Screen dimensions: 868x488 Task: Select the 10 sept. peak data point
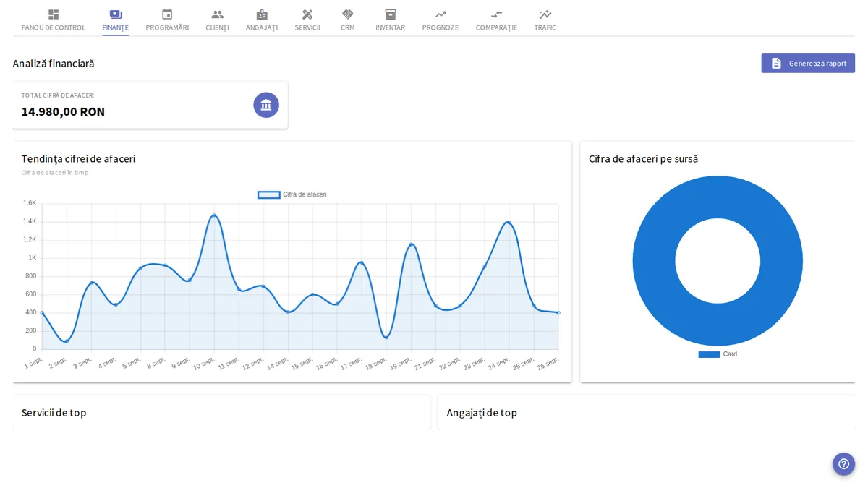point(214,215)
